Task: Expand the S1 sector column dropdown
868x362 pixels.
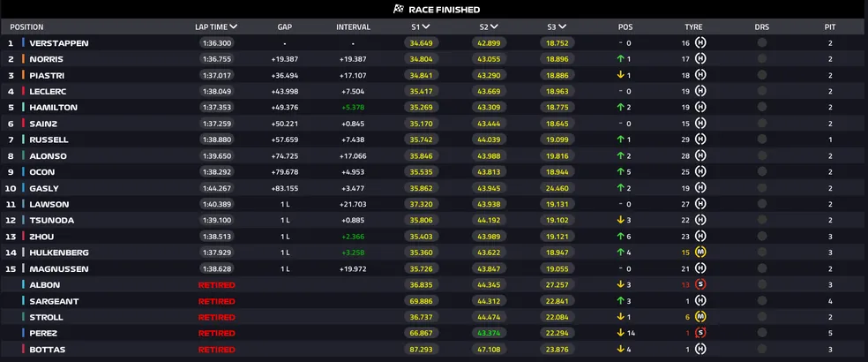Action: (427, 26)
